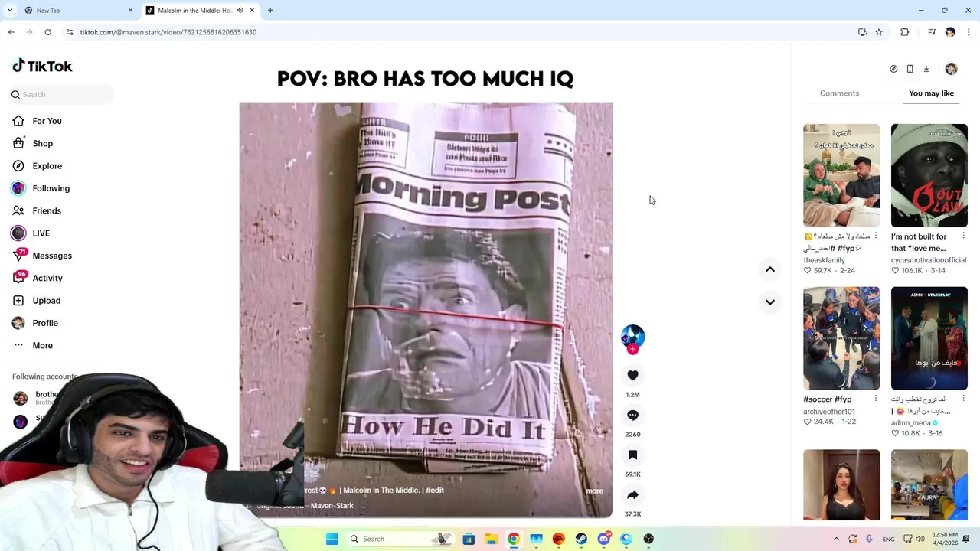Install app via address bar icon
980x551 pixels.
862,32
